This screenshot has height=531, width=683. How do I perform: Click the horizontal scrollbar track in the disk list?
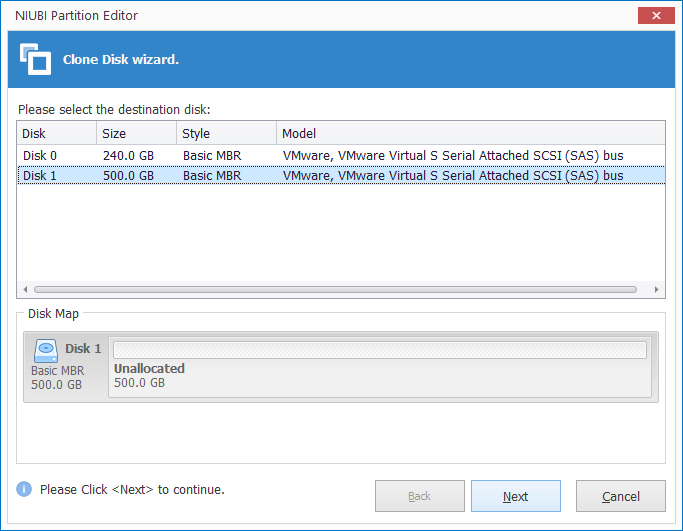coord(335,289)
